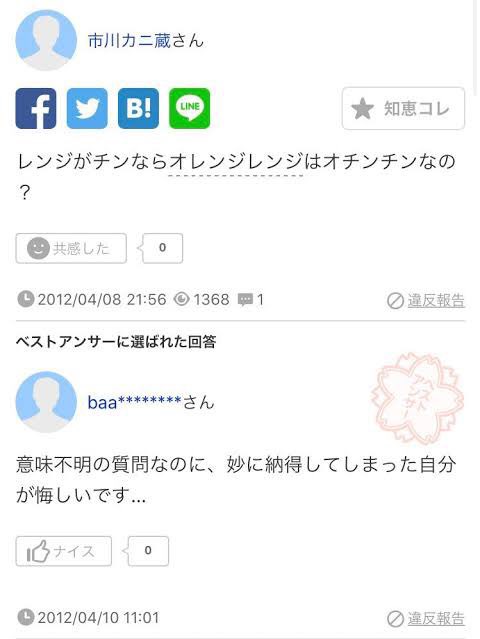Share the question on Twitter
The height and width of the screenshot is (639, 480).
[87, 108]
